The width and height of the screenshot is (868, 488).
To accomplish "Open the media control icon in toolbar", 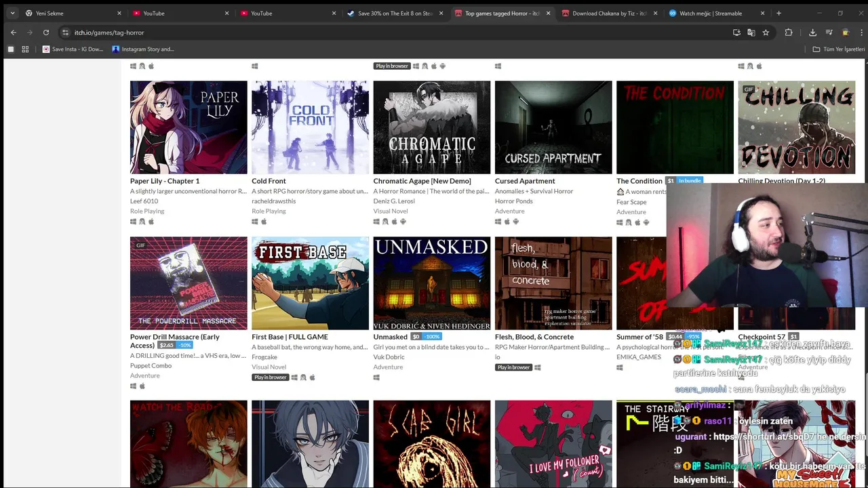I will 829,33.
